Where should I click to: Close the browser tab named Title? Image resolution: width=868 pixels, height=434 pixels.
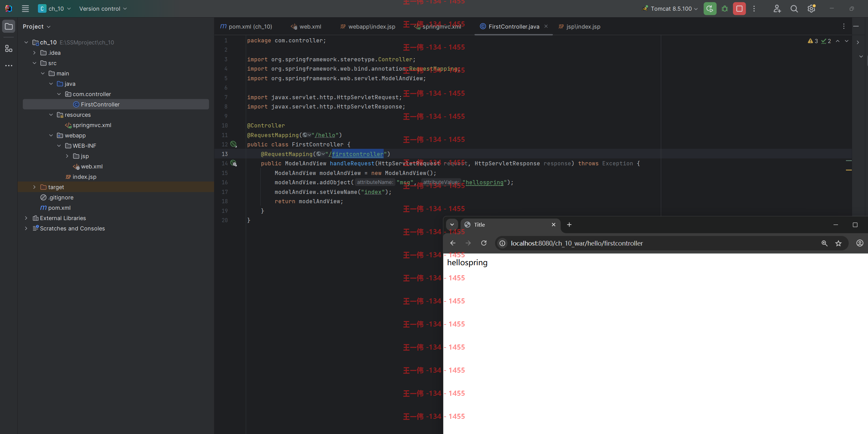point(553,225)
